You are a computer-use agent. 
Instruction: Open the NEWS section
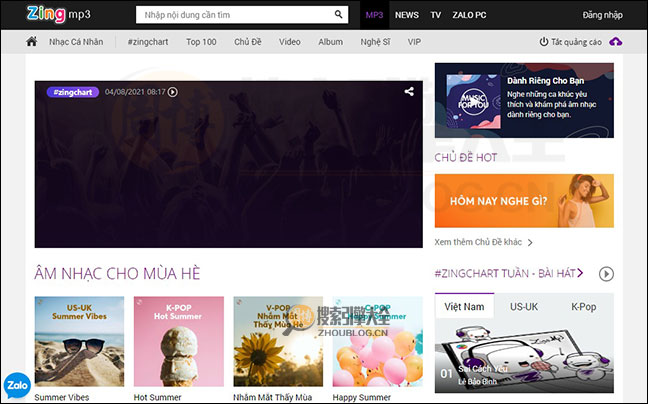coord(407,15)
